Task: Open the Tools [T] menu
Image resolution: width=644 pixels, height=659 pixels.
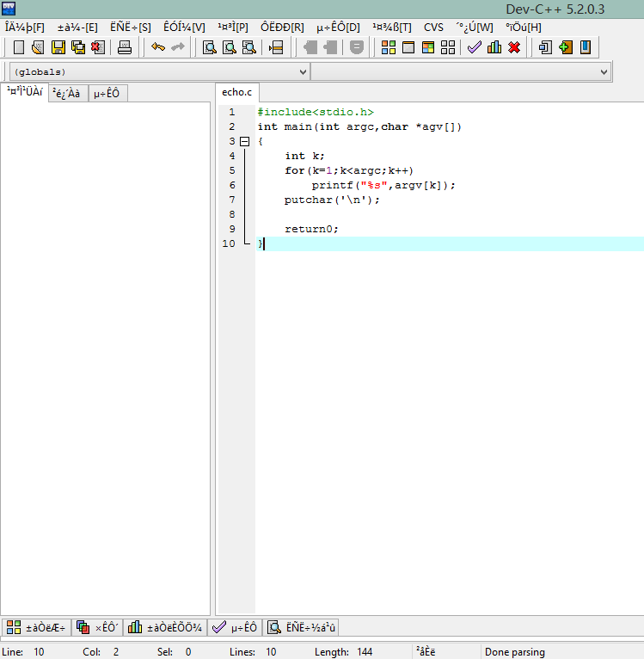Action: (391, 28)
